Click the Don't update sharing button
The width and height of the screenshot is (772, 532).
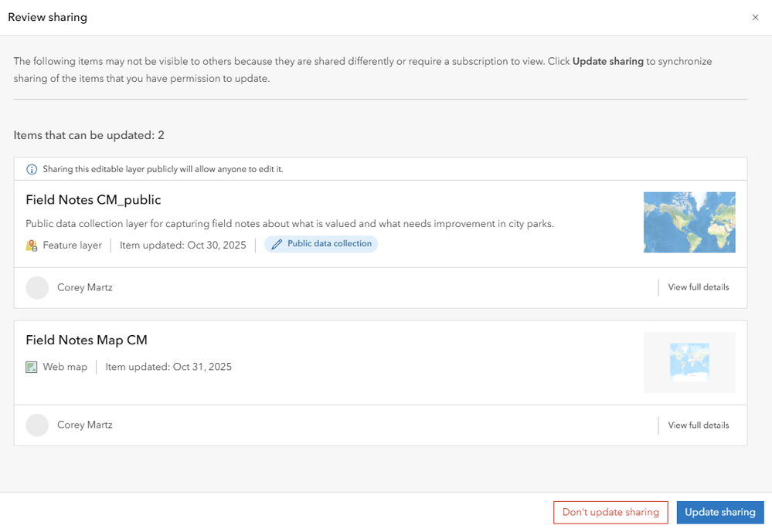[610, 512]
